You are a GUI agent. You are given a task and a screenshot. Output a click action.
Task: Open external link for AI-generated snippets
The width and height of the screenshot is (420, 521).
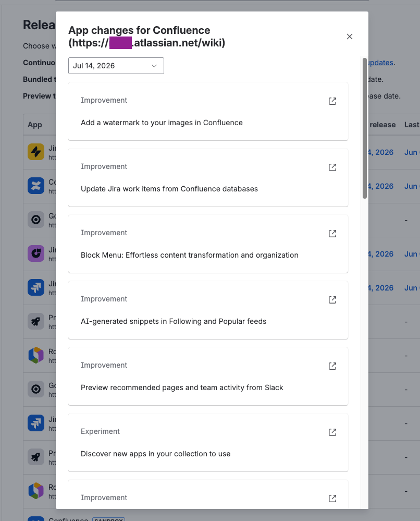pyautogui.click(x=332, y=300)
